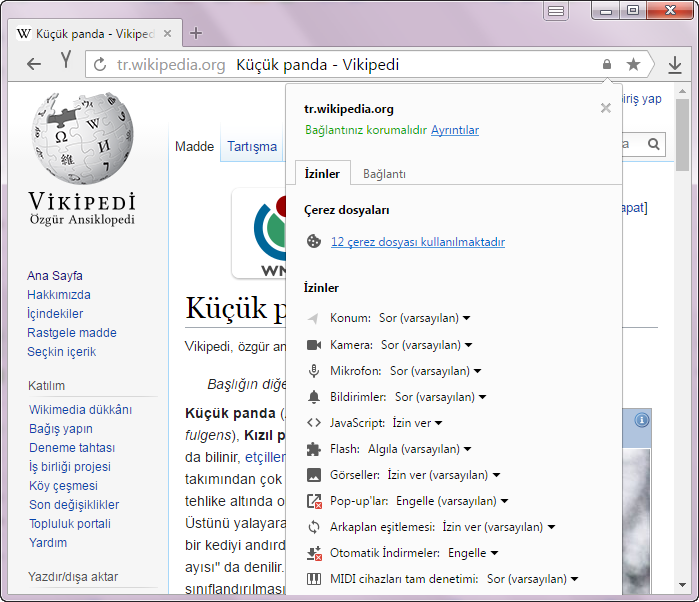Open the Flash Algıla dropdown
The width and height of the screenshot is (699, 602).
click(419, 449)
